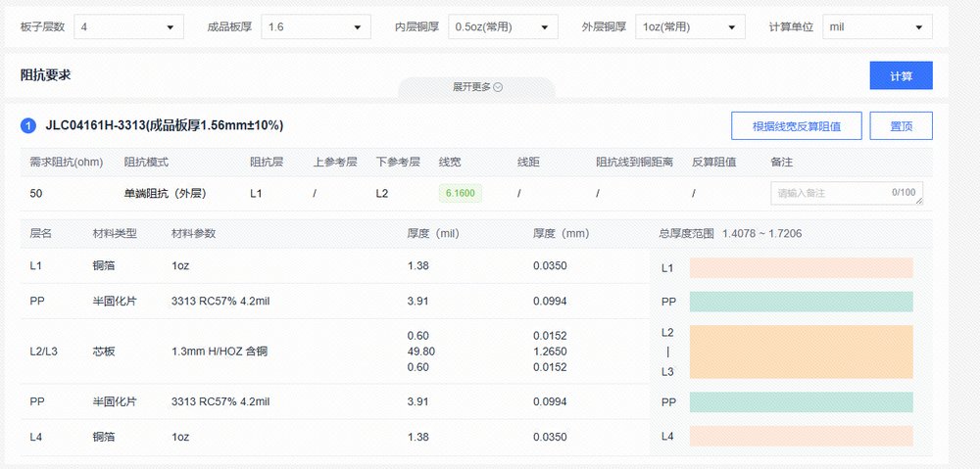Select the 单端阻抗（外层）impedance mode cell

pyautogui.click(x=164, y=194)
